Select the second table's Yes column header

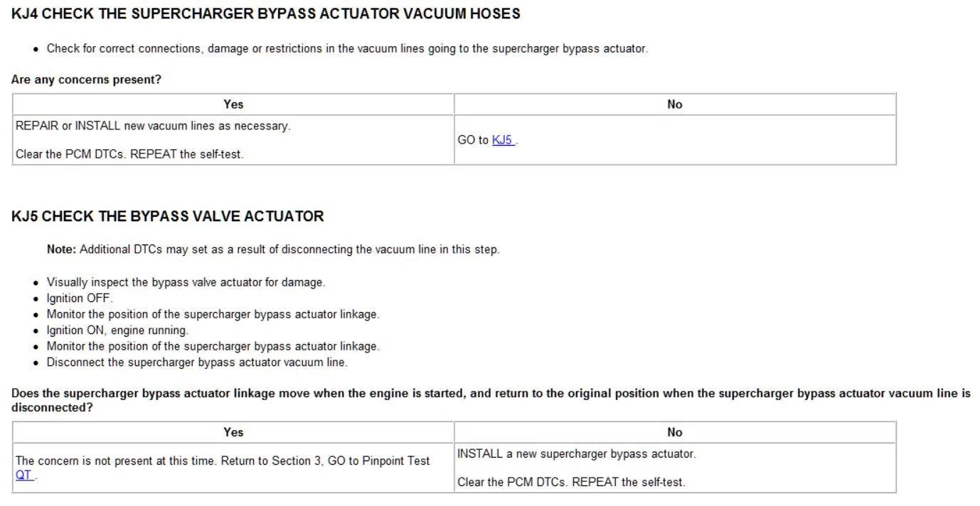click(233, 432)
